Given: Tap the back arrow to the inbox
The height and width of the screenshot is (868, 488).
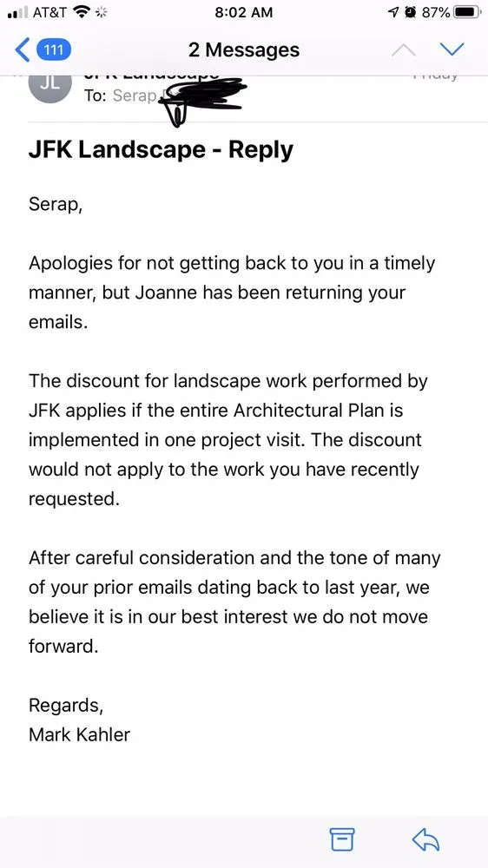Looking at the screenshot, I should pos(23,50).
